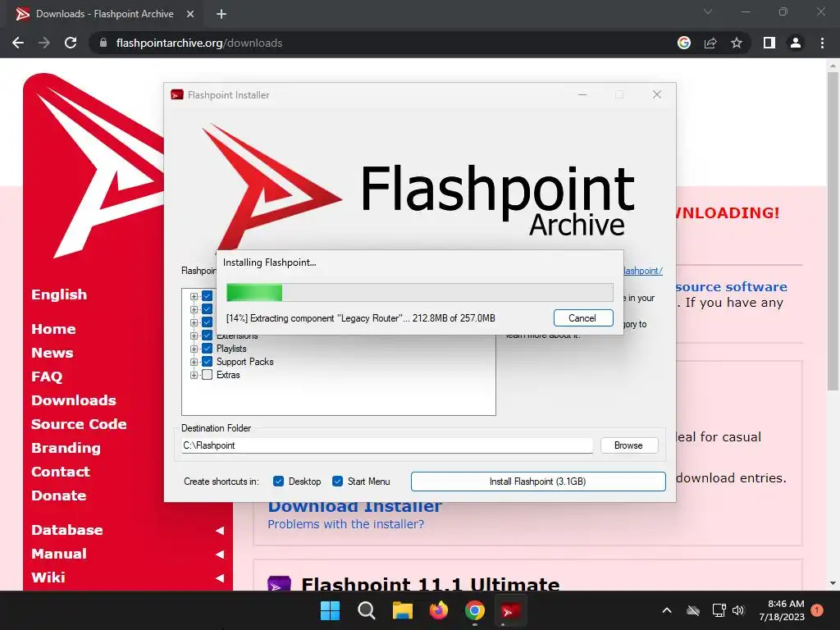Toggle the Chrome side panel
Screen dimensions: 840x630
click(x=769, y=43)
